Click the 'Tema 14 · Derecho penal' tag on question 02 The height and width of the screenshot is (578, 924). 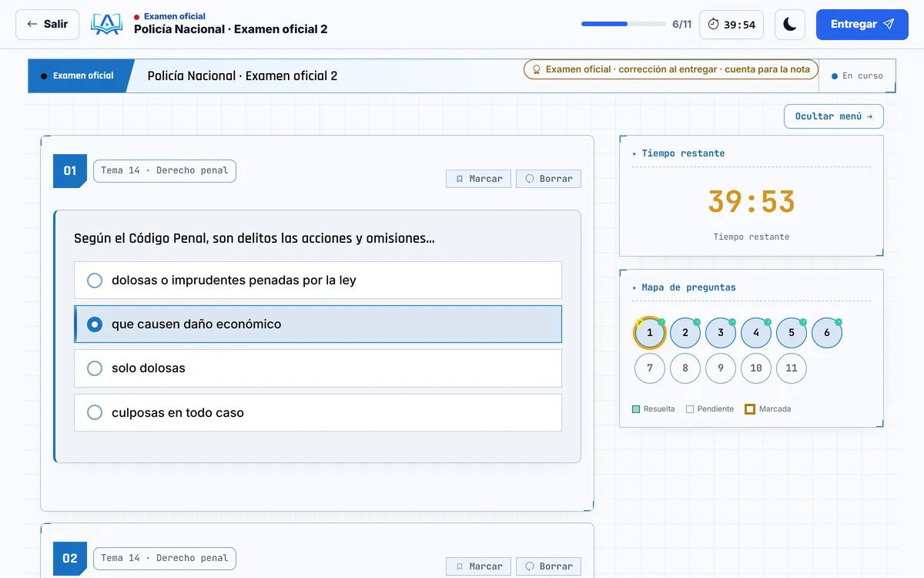pos(165,559)
